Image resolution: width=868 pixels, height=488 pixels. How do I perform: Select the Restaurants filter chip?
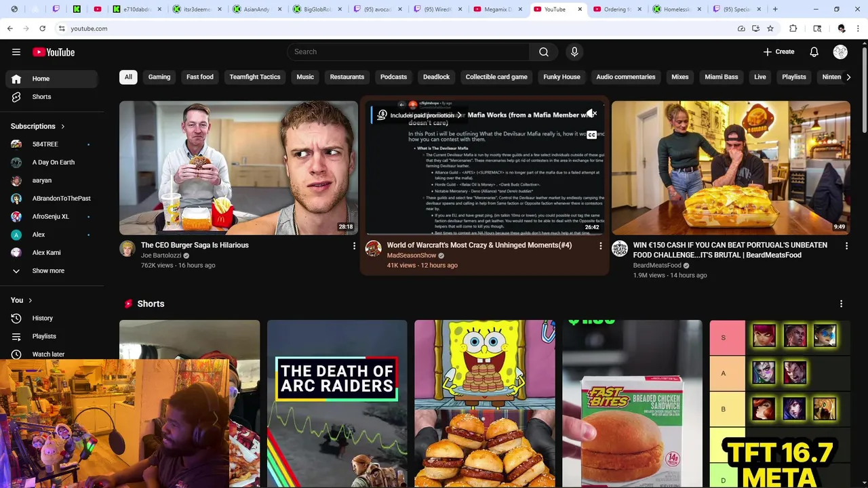click(347, 77)
